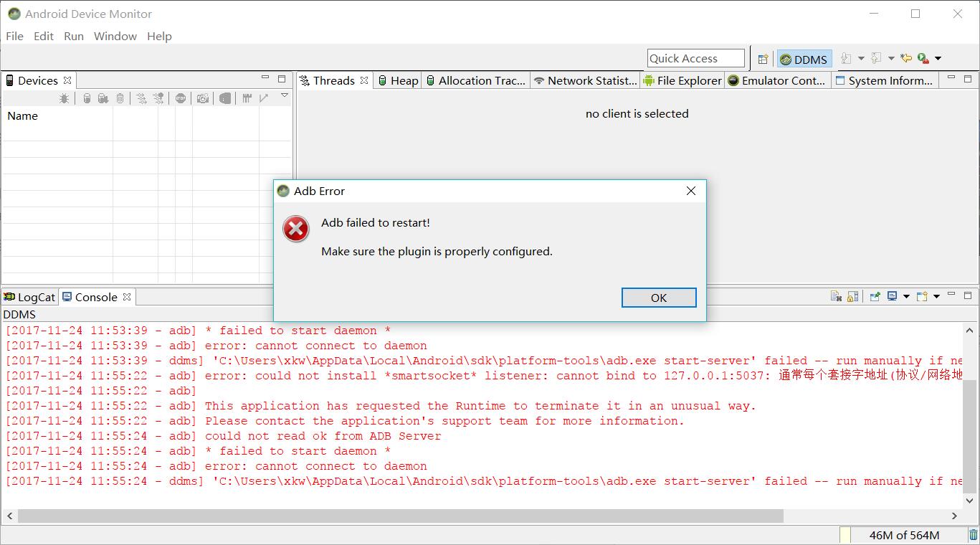Focus the Quick Access search field
The width and height of the screenshot is (980, 545).
click(x=695, y=59)
